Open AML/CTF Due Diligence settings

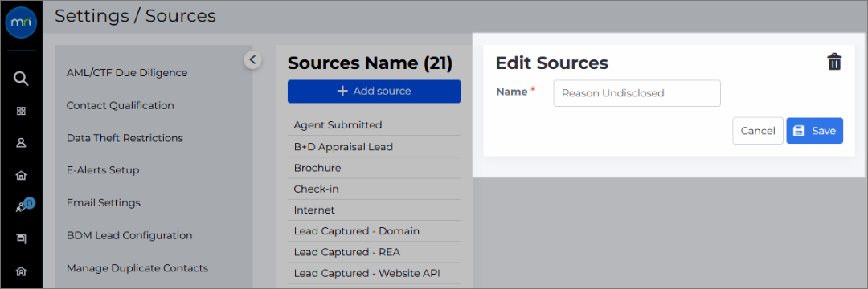pos(127,73)
